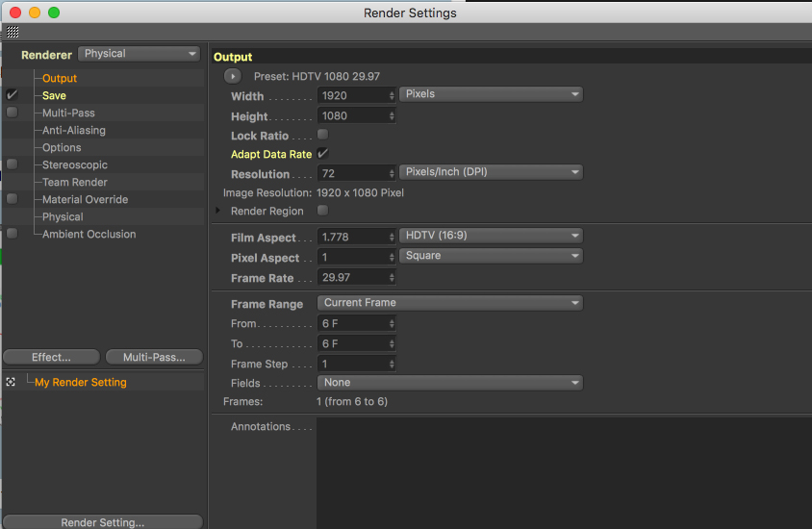This screenshot has width=812, height=529.
Task: Click the icon beside My Render Setting
Action: tap(11, 382)
